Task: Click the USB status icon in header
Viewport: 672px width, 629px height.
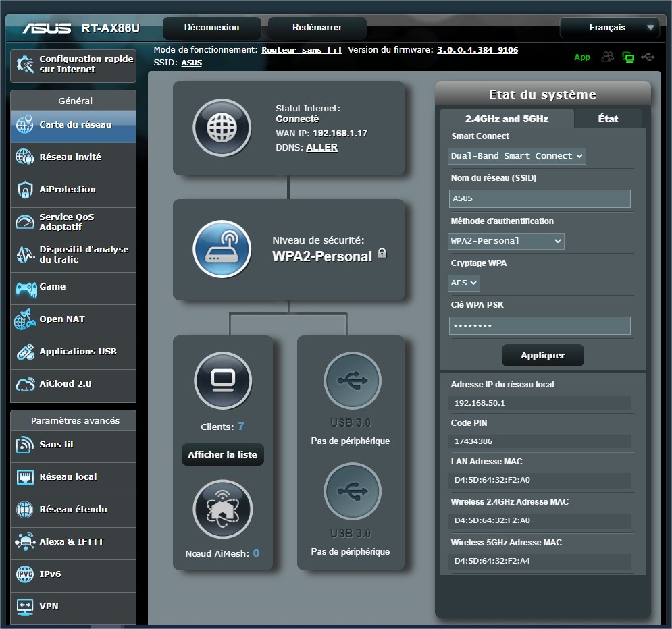Action: (648, 57)
